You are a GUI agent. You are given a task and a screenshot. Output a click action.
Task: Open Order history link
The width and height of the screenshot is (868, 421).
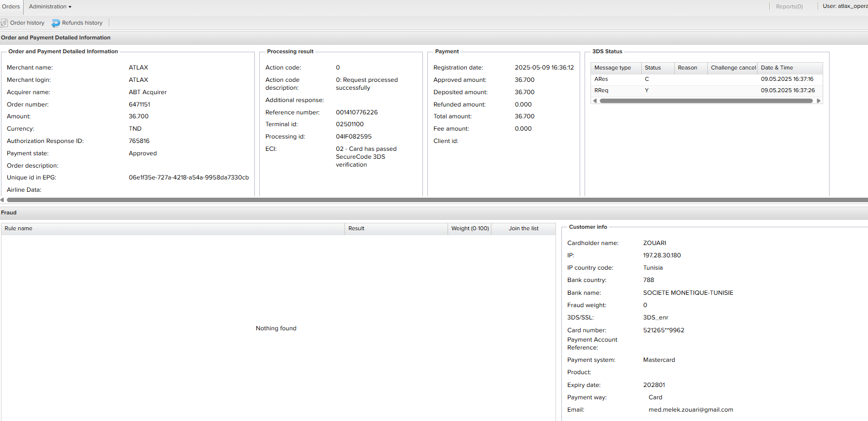[27, 23]
